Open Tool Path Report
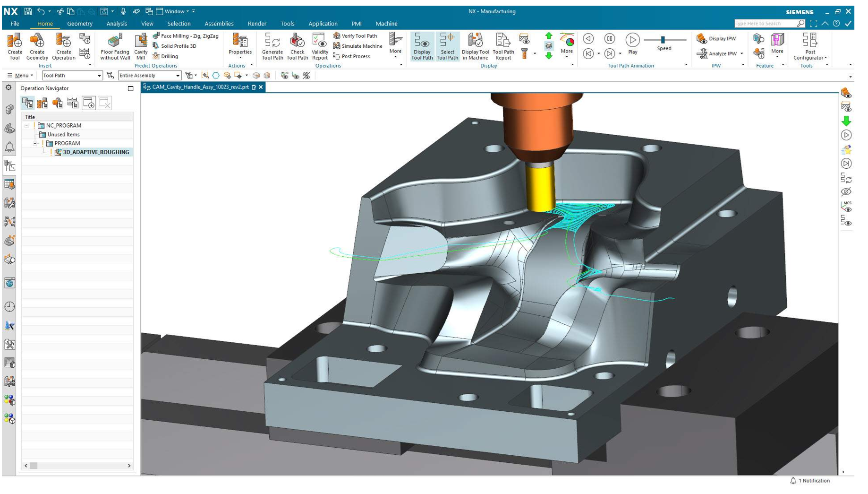Image resolution: width=868 pixels, height=494 pixels. 503,46
